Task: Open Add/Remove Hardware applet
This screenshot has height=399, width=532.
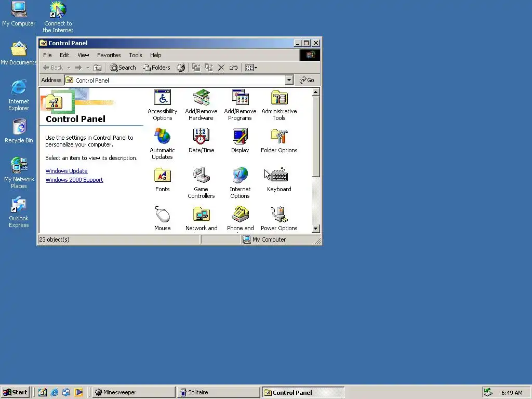Action: point(201,105)
